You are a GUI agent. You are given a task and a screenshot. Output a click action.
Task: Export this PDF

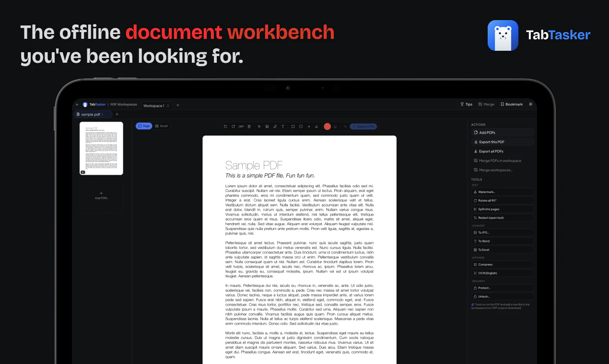pyautogui.click(x=503, y=142)
